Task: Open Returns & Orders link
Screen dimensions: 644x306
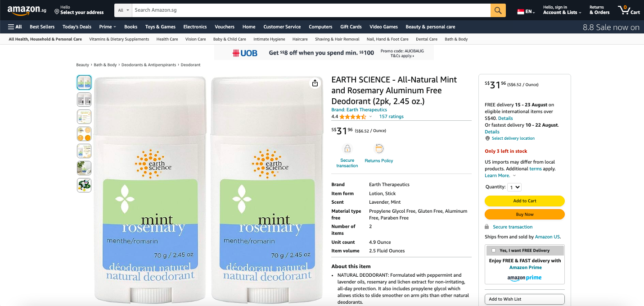Action: coord(599,10)
